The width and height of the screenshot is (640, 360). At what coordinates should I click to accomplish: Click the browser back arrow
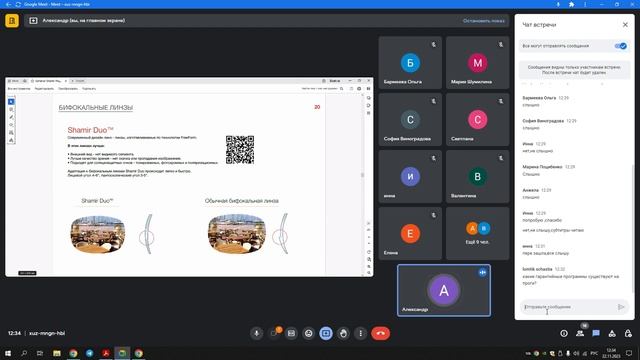click(x=8, y=4)
